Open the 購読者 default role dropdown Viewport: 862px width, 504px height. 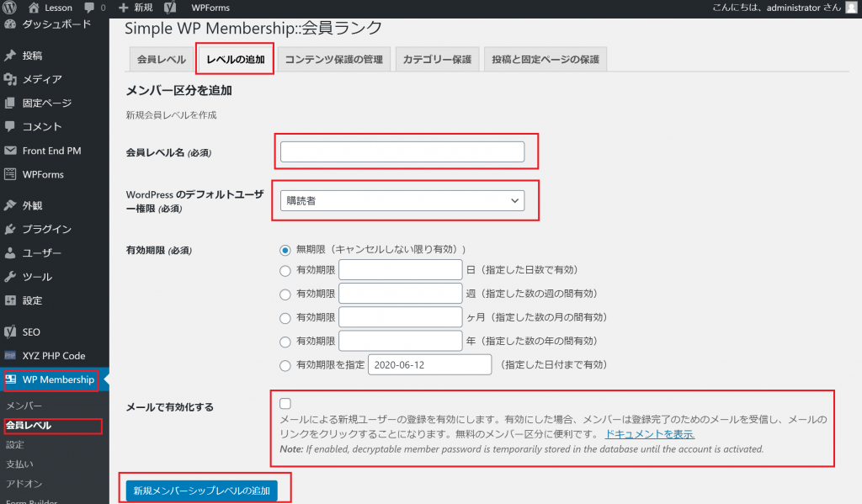click(x=402, y=200)
